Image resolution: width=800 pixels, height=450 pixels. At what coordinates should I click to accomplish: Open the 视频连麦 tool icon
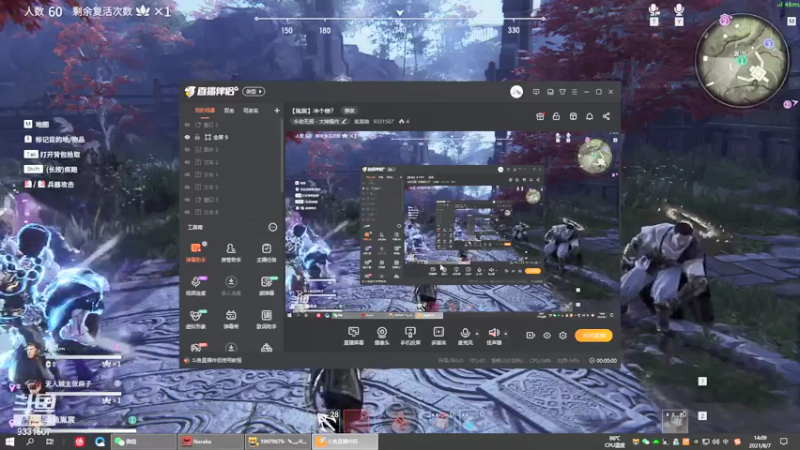[x=195, y=286]
